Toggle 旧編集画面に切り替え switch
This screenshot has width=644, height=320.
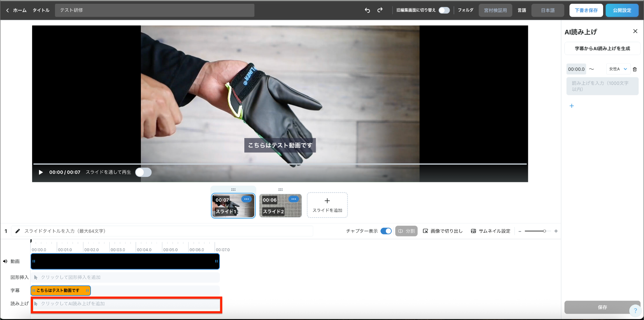[444, 10]
